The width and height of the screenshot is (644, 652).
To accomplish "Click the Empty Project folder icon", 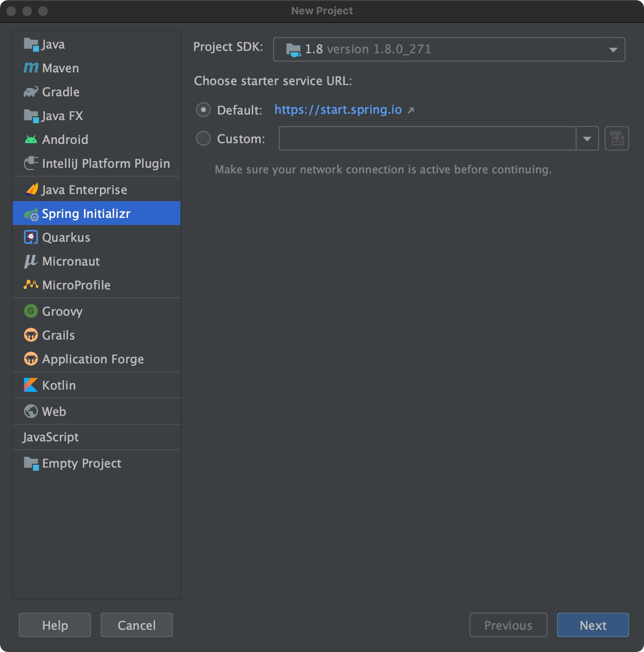I will pyautogui.click(x=31, y=464).
